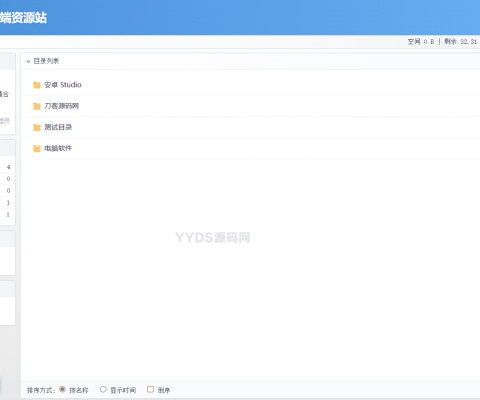This screenshot has width=480, height=400.
Task: Click the folder icon next to 电脑软件
Action: click(37, 149)
